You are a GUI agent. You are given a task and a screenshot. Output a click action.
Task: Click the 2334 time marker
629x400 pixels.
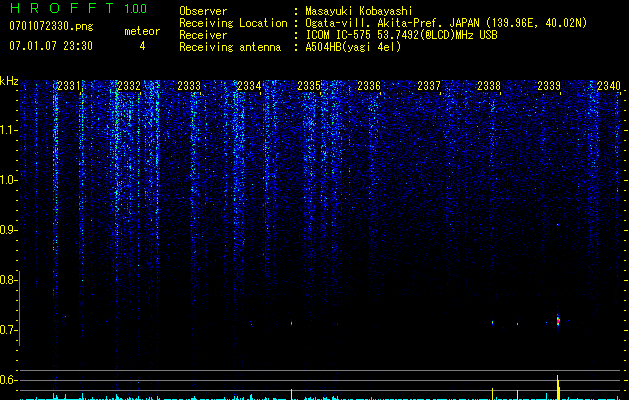[249, 85]
